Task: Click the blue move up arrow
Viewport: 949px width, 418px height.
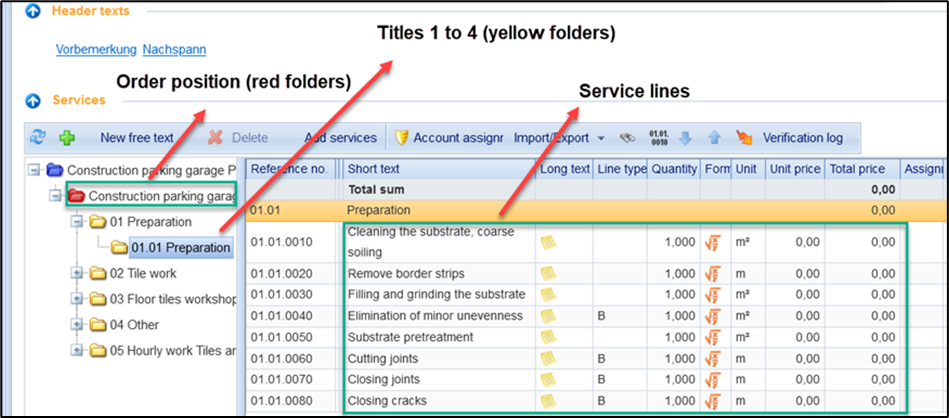Action: (714, 138)
